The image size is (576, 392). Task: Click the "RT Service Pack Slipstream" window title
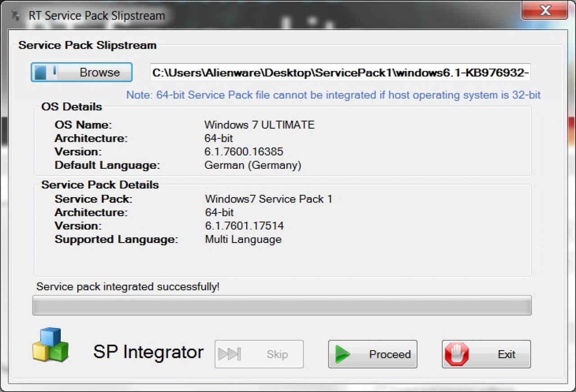[97, 16]
